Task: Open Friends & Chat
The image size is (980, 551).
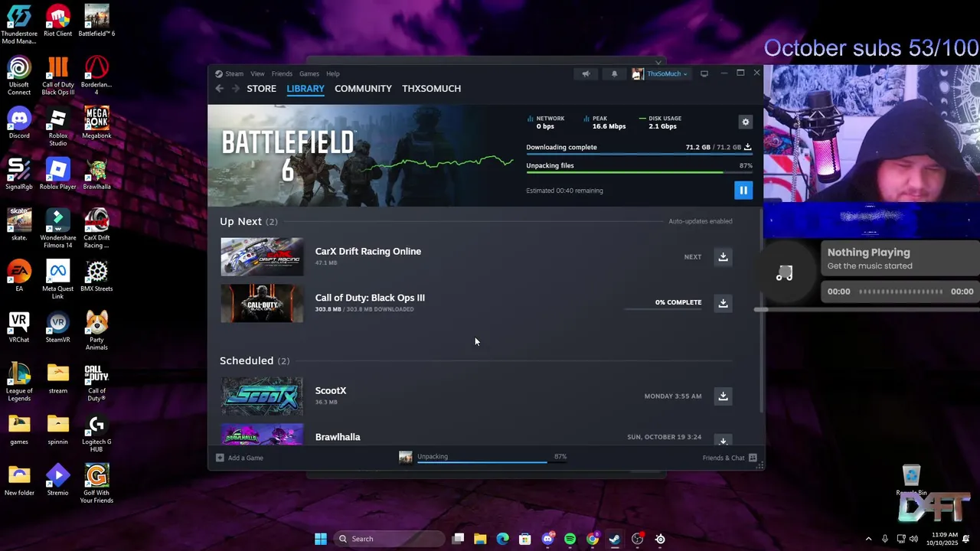Action: pyautogui.click(x=730, y=458)
